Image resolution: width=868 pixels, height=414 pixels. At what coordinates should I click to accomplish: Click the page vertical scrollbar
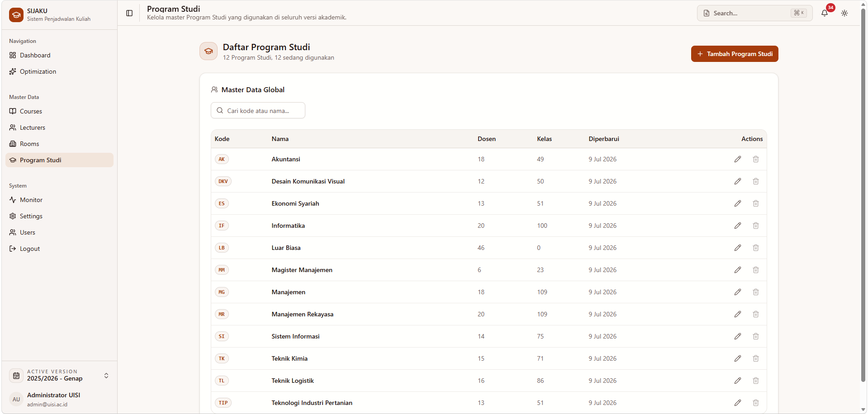863,194
